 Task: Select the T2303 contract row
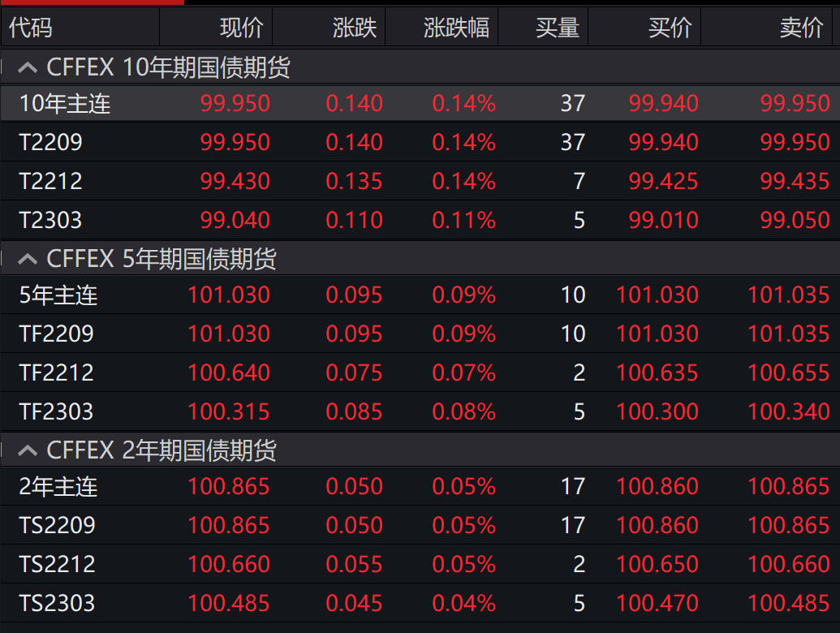click(51, 220)
